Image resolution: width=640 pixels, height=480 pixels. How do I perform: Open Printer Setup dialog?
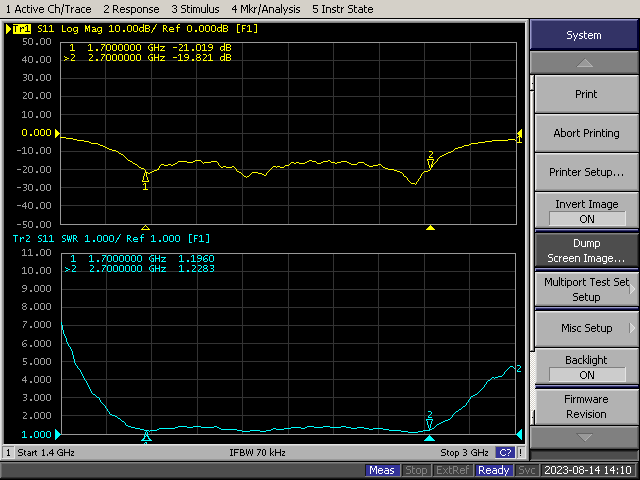pyautogui.click(x=586, y=172)
